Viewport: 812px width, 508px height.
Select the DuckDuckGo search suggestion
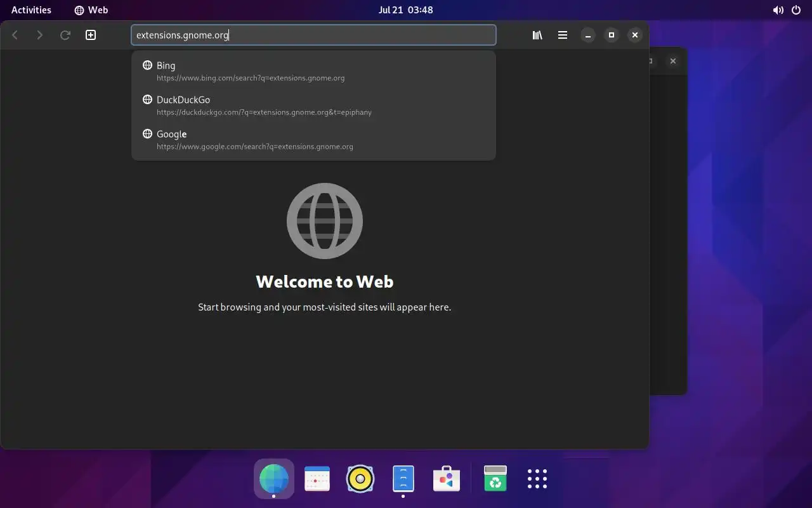click(x=313, y=105)
